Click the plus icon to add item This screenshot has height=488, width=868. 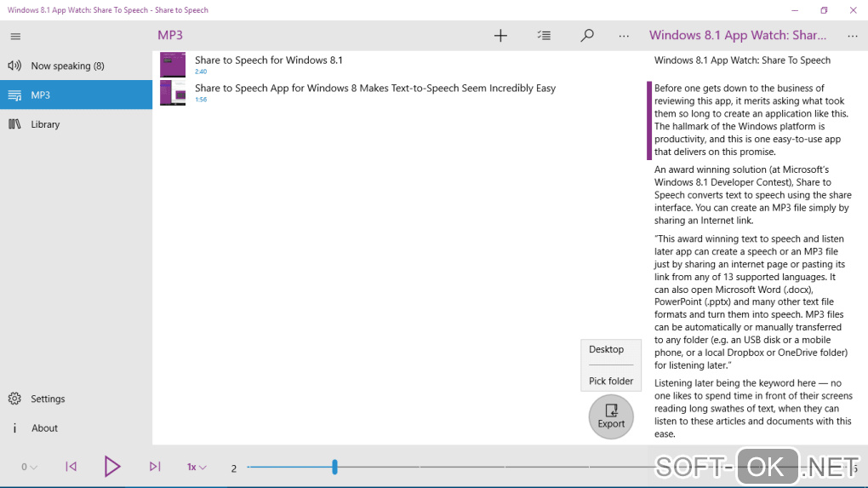point(500,36)
